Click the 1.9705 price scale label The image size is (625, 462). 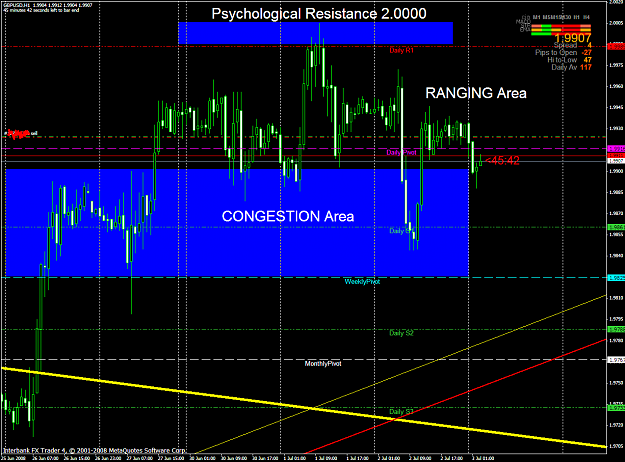coord(616,446)
